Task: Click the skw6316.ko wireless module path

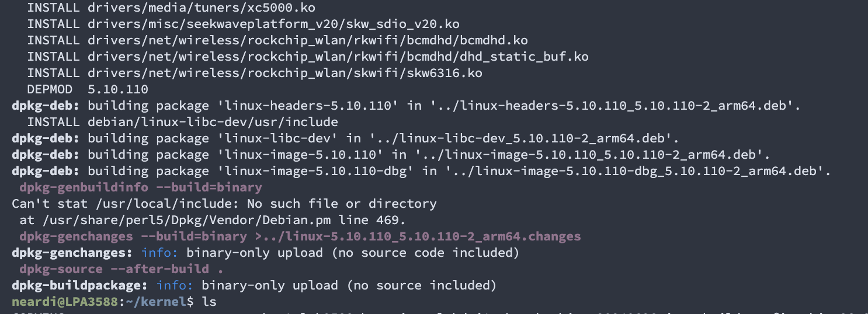Action: pyautogui.click(x=285, y=73)
